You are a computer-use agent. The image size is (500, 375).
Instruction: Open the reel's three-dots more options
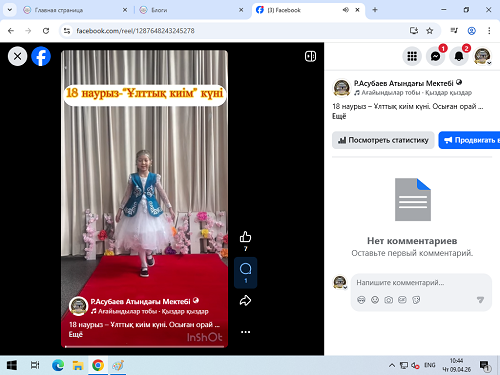tap(245, 332)
